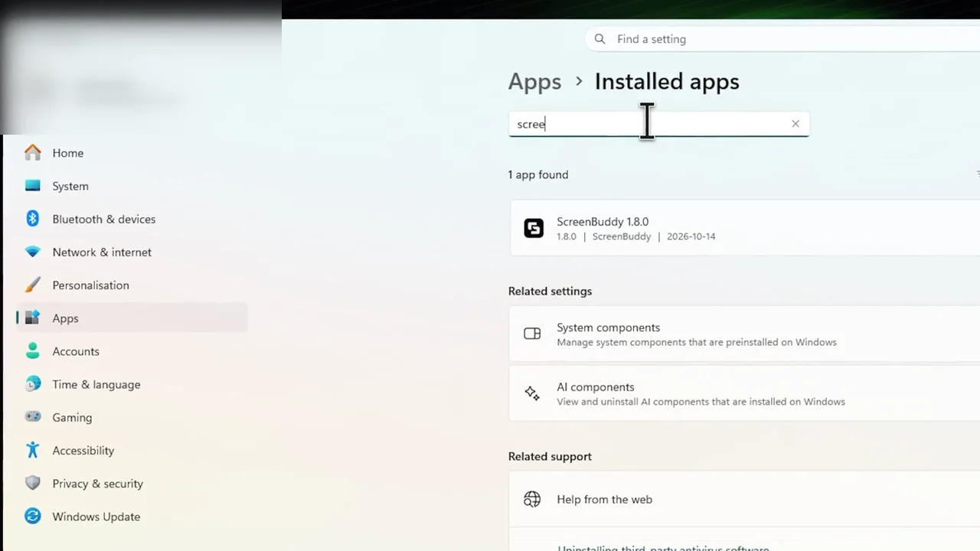Open Accessibility settings
This screenshot has height=551, width=980.
click(x=132, y=450)
